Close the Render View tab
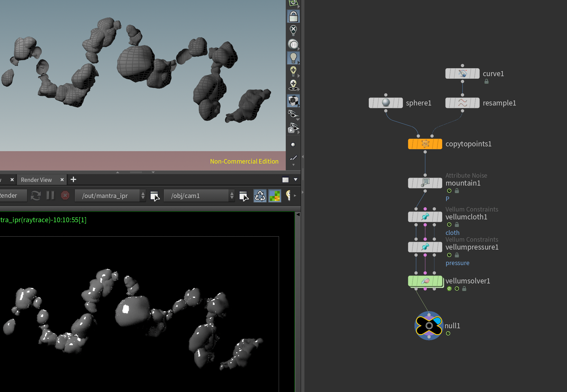The image size is (567, 392). coord(62,180)
